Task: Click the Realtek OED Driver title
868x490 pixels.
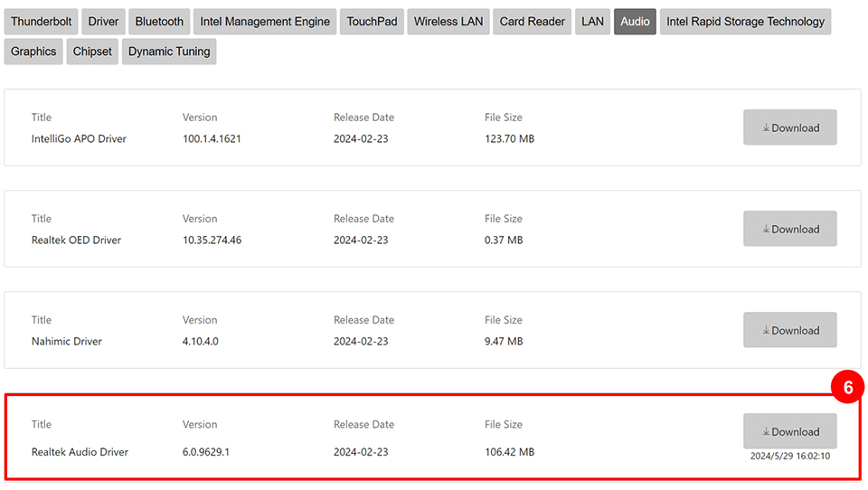Action: point(76,240)
